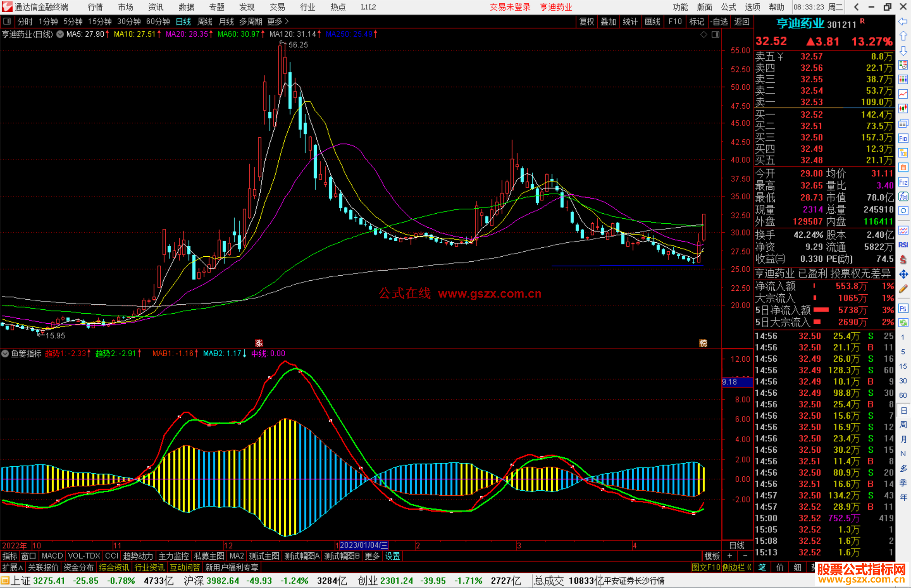The height and width of the screenshot is (588, 911).
Task: Click the four-way move arrows icon
Action: (903, 274)
